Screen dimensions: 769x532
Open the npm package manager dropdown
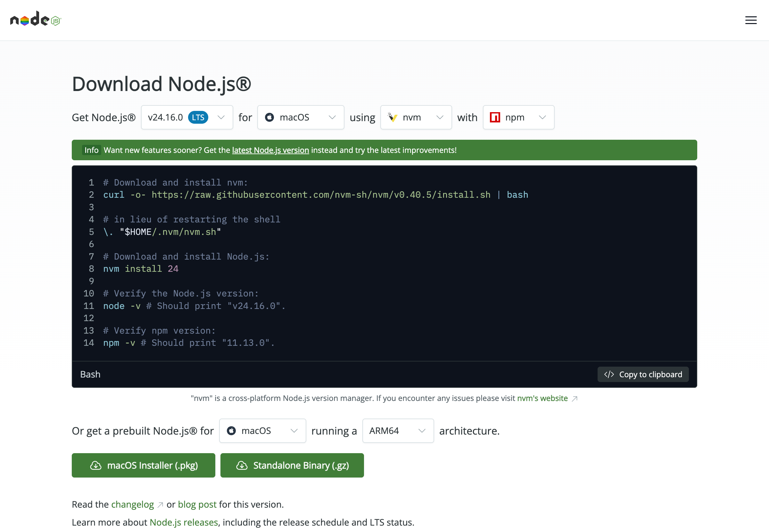[518, 117]
